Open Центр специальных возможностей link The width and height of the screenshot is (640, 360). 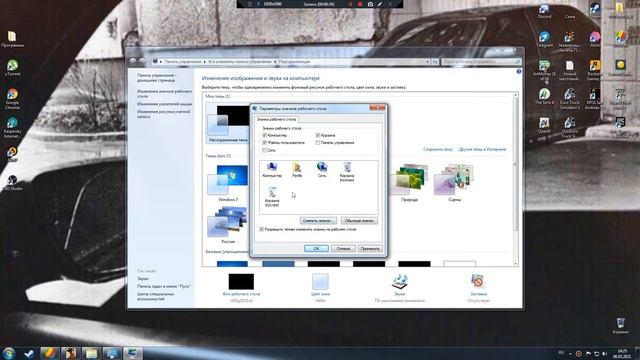pyautogui.click(x=156, y=296)
